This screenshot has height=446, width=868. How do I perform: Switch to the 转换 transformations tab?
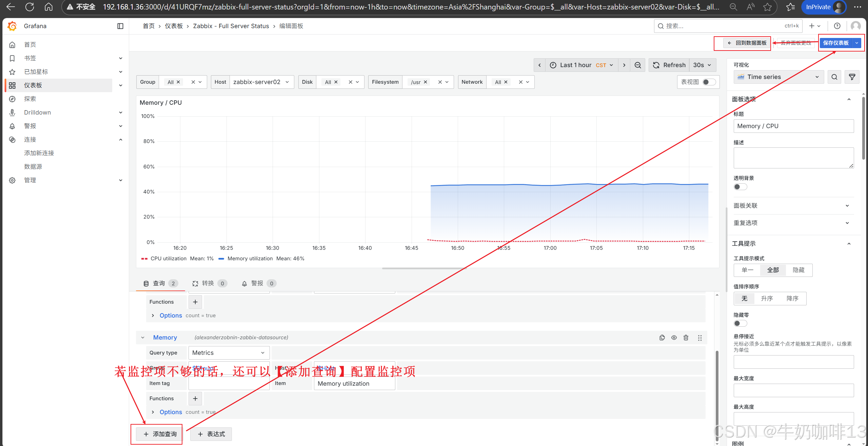[209, 283]
